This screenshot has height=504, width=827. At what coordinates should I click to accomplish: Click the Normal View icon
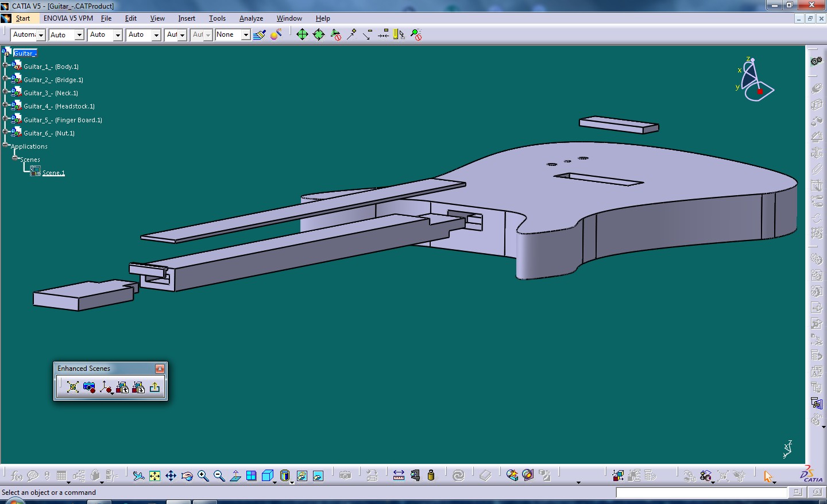point(235,476)
